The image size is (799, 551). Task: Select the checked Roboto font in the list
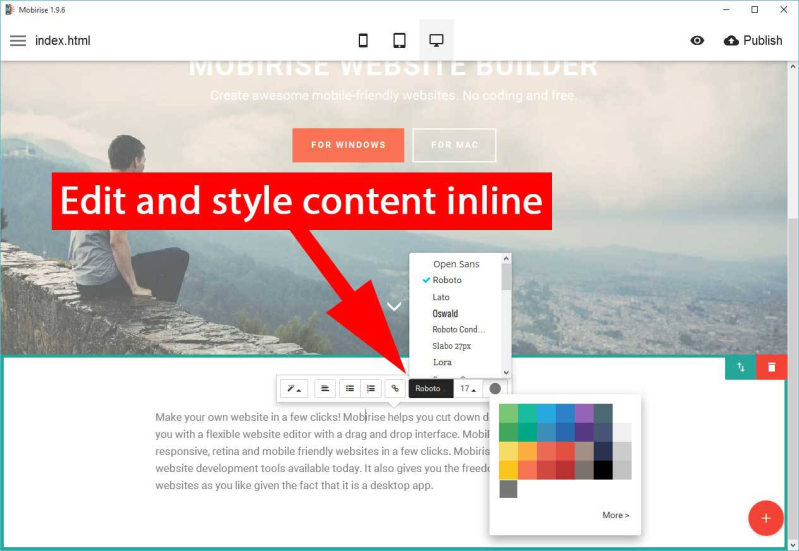coord(447,280)
